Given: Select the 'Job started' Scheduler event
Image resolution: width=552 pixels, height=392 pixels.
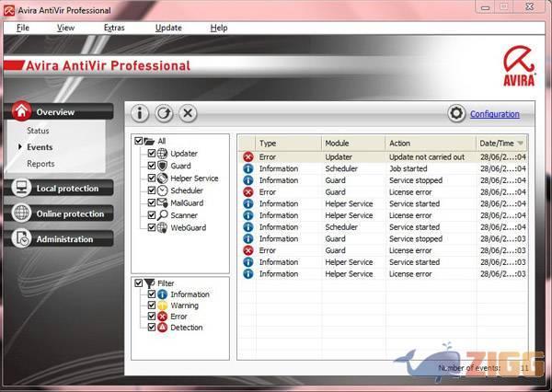Looking at the screenshot, I should click(383, 168).
